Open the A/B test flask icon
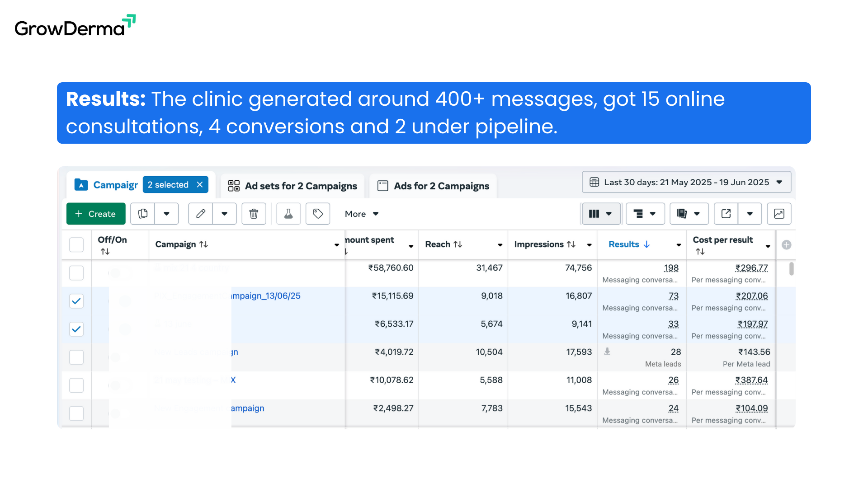868x488 pixels. click(x=288, y=214)
